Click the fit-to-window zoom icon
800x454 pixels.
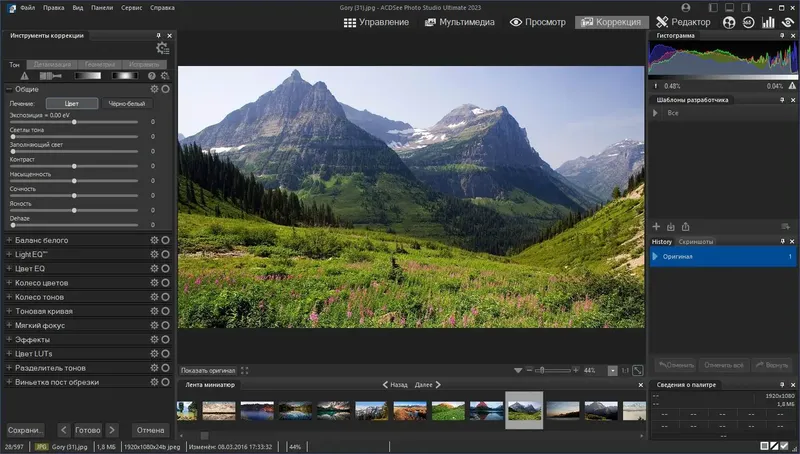click(638, 371)
